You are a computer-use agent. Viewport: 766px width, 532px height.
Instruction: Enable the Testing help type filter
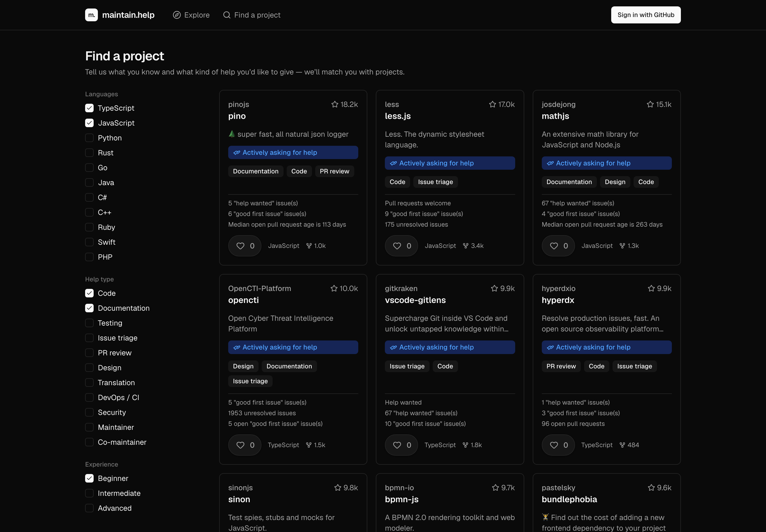coord(89,323)
